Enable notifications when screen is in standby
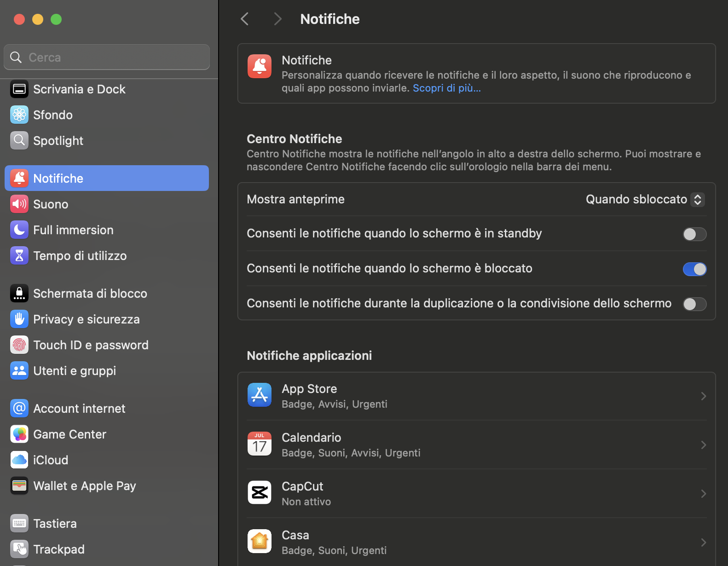 (694, 234)
